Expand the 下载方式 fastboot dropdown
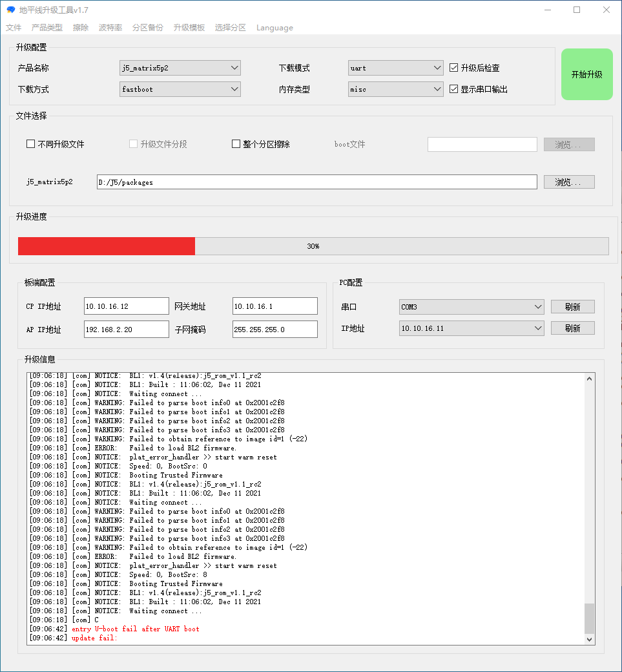Viewport: 622px width, 672px height. 180,89
